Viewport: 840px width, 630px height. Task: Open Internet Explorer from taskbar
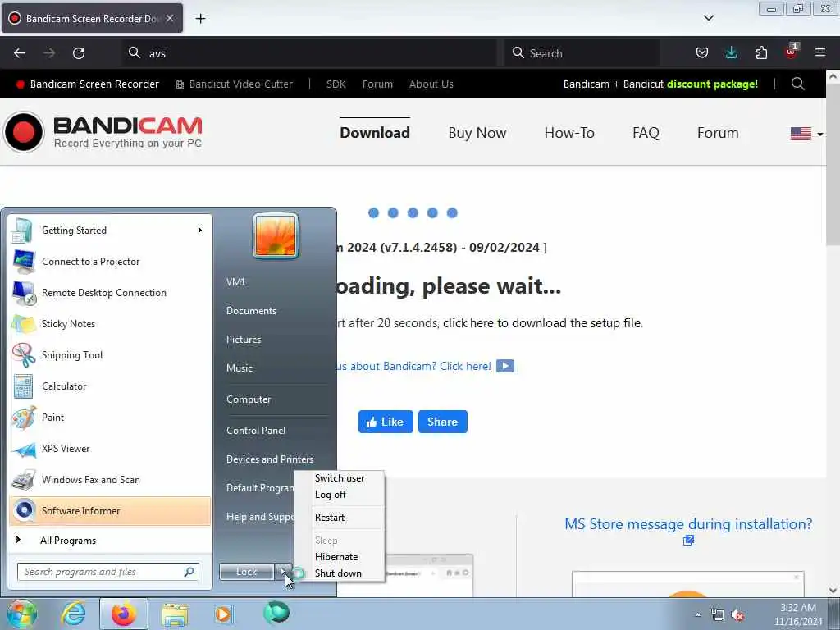point(73,614)
